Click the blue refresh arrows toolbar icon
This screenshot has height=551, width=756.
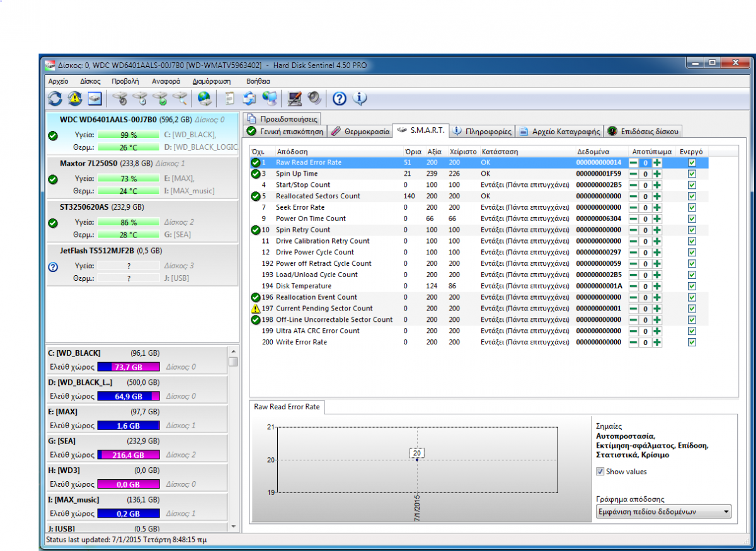pos(55,98)
